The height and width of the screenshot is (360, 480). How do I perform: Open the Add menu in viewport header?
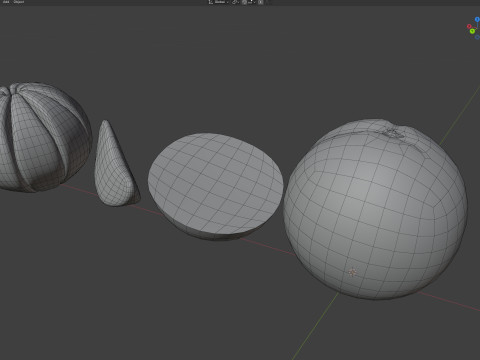point(6,2)
